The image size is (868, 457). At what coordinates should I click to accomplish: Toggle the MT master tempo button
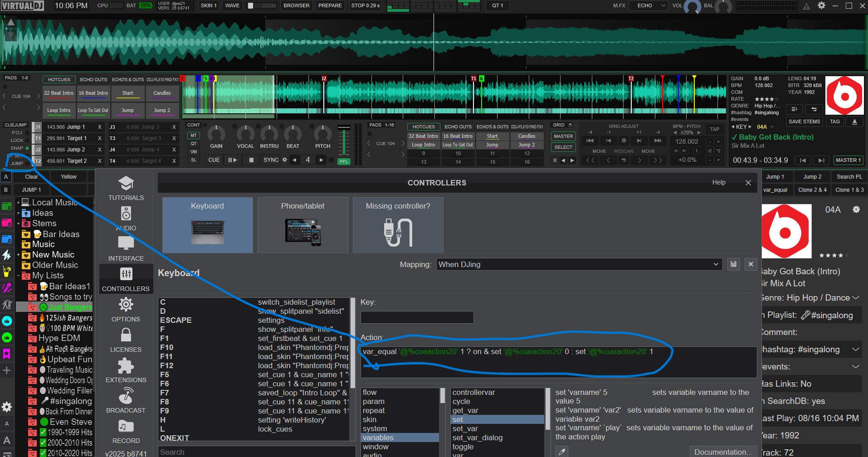click(x=194, y=136)
